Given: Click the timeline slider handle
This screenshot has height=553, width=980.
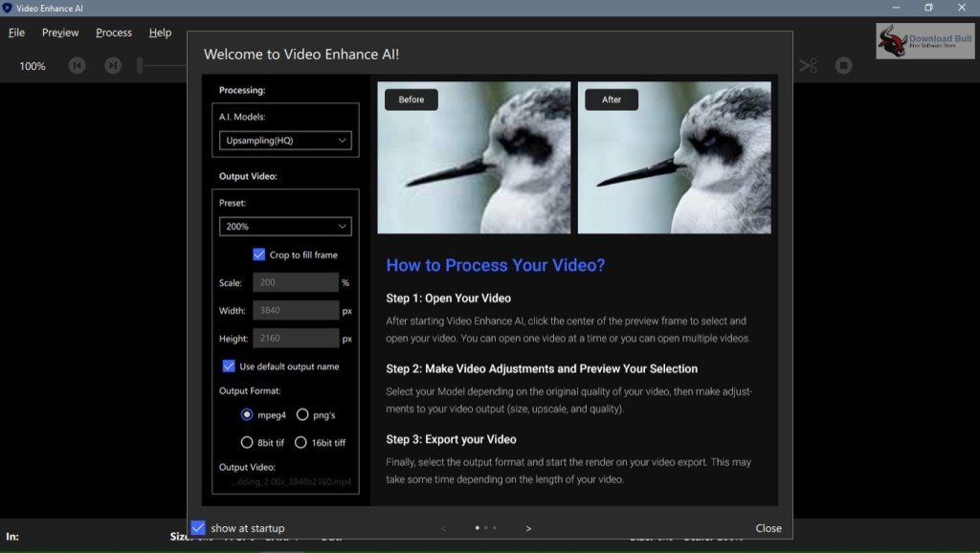Looking at the screenshot, I should click(140, 65).
